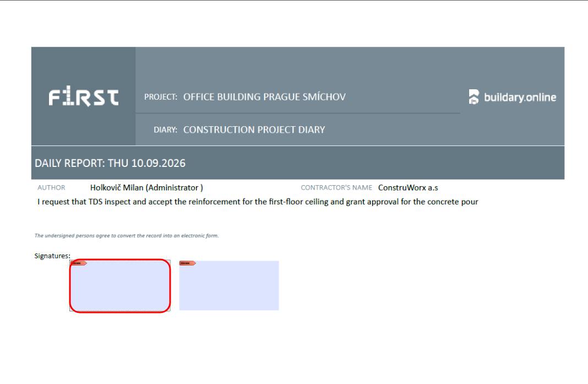Click the FIRST company logo
Screen dimensions: 588x384
click(84, 96)
